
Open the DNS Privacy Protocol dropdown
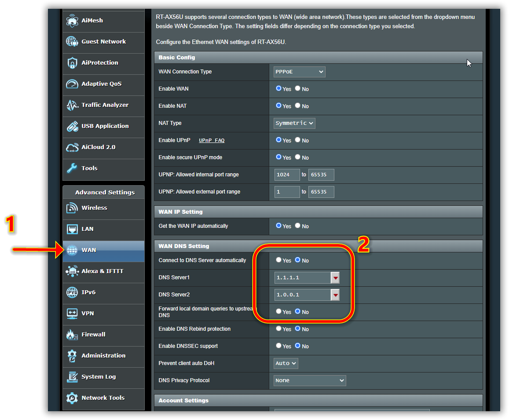[x=310, y=381]
